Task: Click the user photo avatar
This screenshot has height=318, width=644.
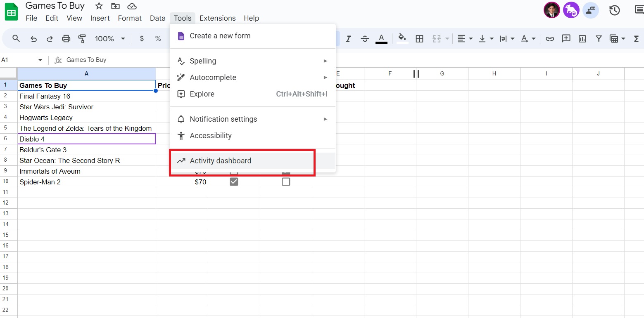Action: (551, 10)
